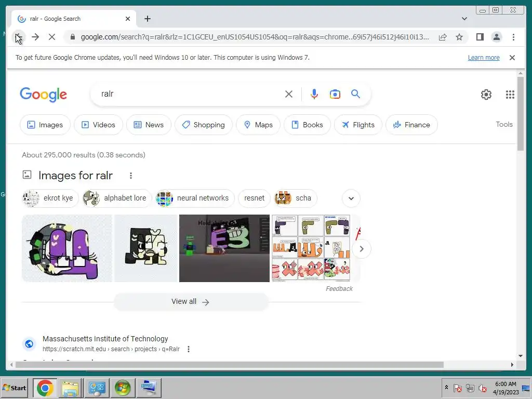Filter images by scha chip
The height and width of the screenshot is (399, 532).
click(296, 198)
